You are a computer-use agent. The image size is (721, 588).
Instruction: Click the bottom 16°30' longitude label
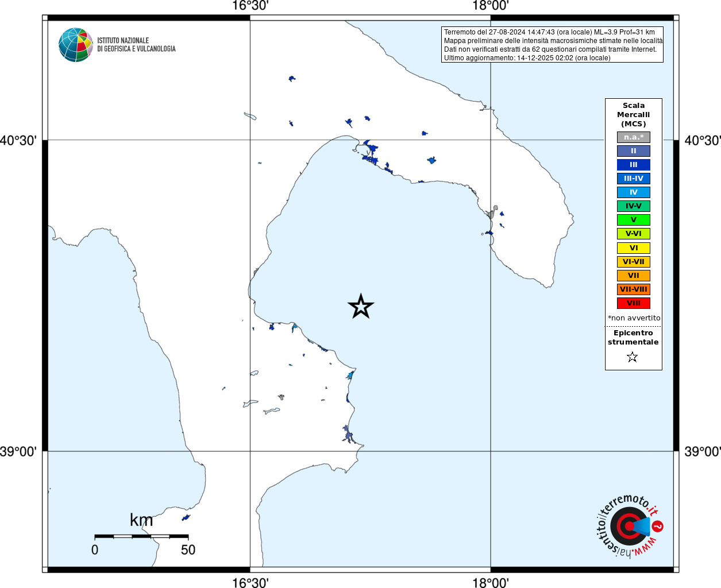[x=250, y=583]
